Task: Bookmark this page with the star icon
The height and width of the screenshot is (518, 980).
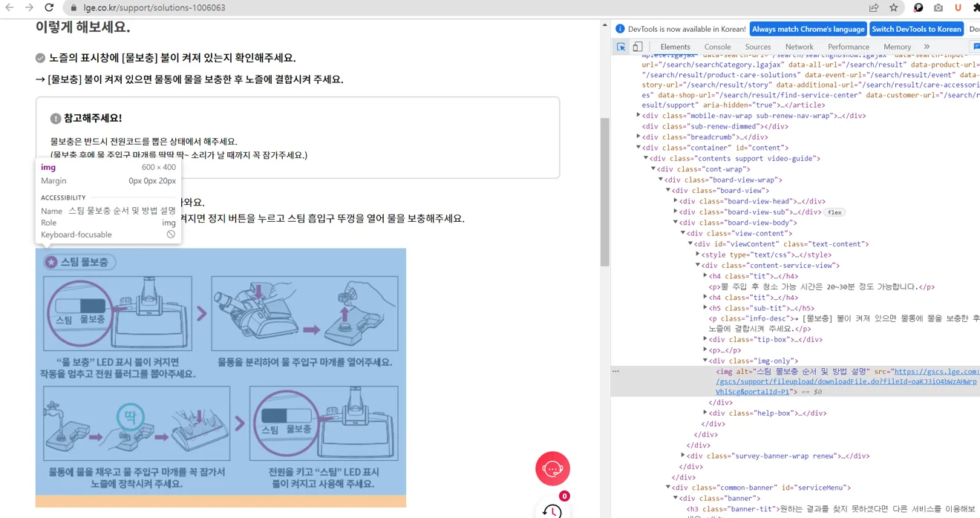Action: coord(894,7)
